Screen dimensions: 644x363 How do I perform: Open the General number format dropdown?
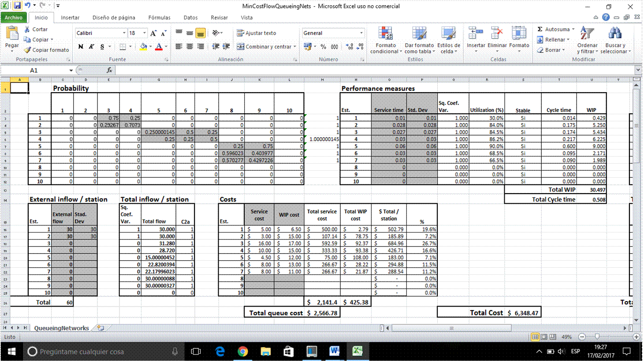coord(361,33)
